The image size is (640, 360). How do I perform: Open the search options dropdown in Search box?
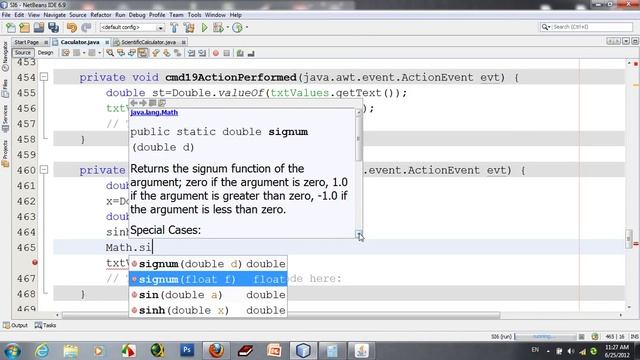546,27
